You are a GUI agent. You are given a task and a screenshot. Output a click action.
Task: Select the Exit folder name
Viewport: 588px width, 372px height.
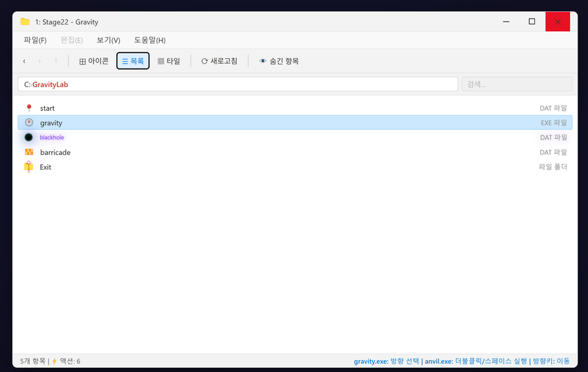pos(46,167)
